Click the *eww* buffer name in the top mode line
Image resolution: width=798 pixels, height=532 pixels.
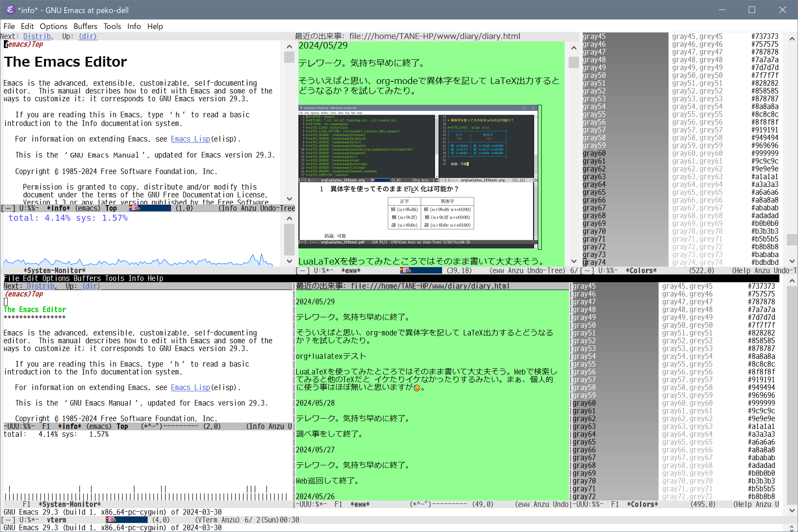[351, 271]
